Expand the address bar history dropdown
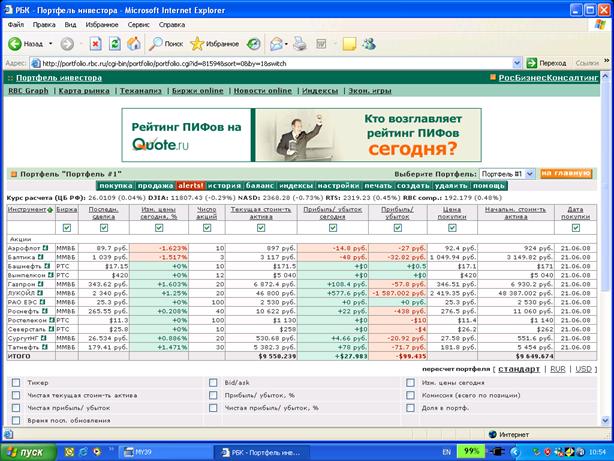 click(516, 63)
